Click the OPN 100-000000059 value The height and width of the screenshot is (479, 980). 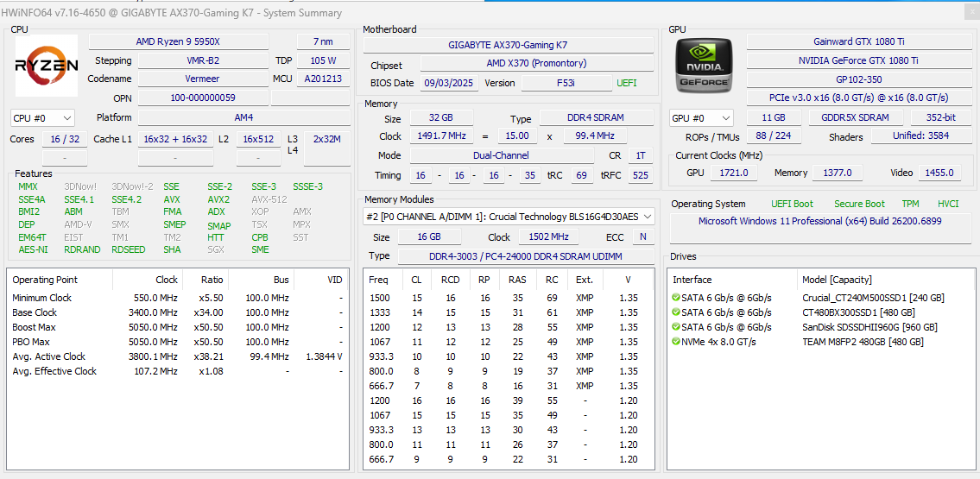pyautogui.click(x=204, y=98)
